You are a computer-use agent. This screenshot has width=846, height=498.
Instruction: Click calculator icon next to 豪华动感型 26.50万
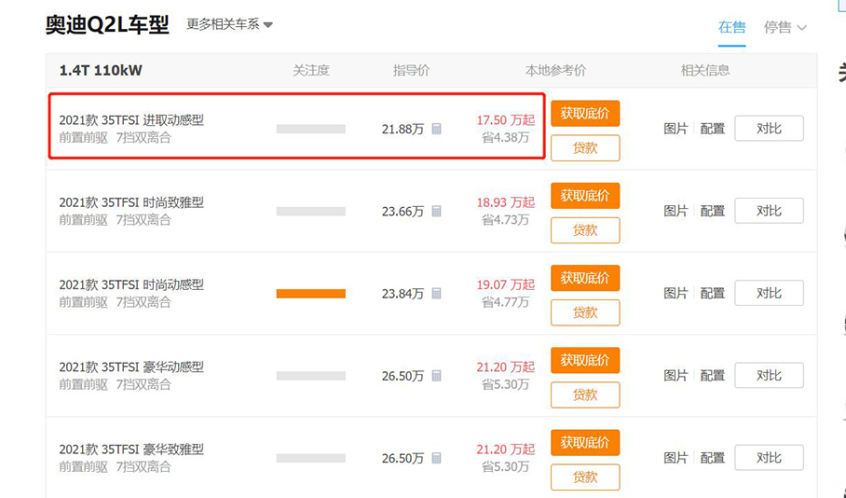point(436,376)
